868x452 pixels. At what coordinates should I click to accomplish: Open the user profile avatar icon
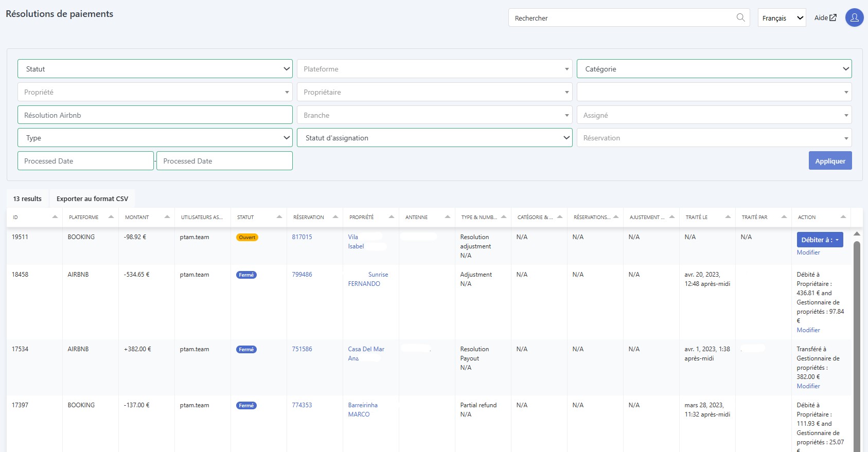click(x=854, y=17)
